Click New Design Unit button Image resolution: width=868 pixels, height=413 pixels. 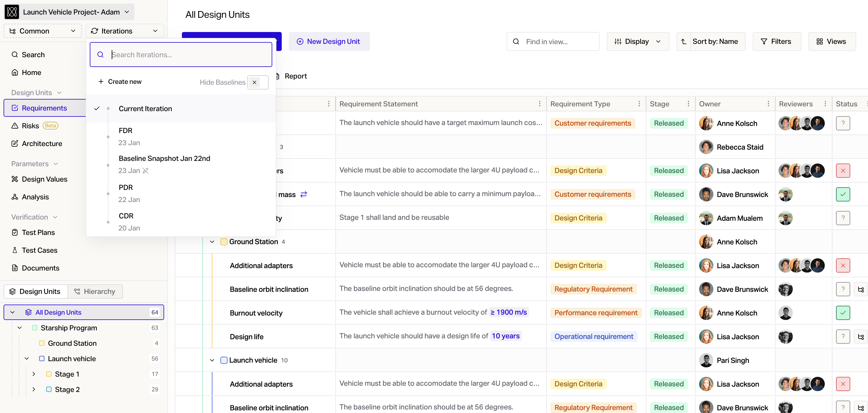click(x=329, y=41)
